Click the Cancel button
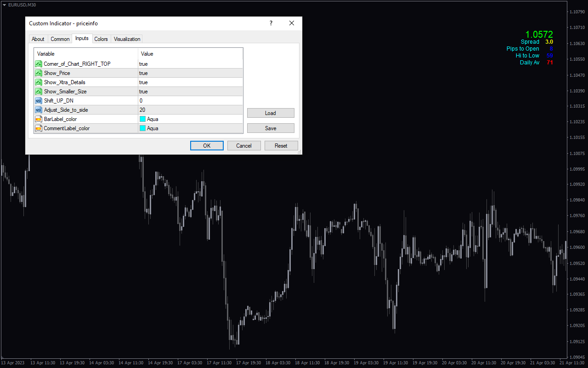The image size is (588, 368). (x=244, y=146)
